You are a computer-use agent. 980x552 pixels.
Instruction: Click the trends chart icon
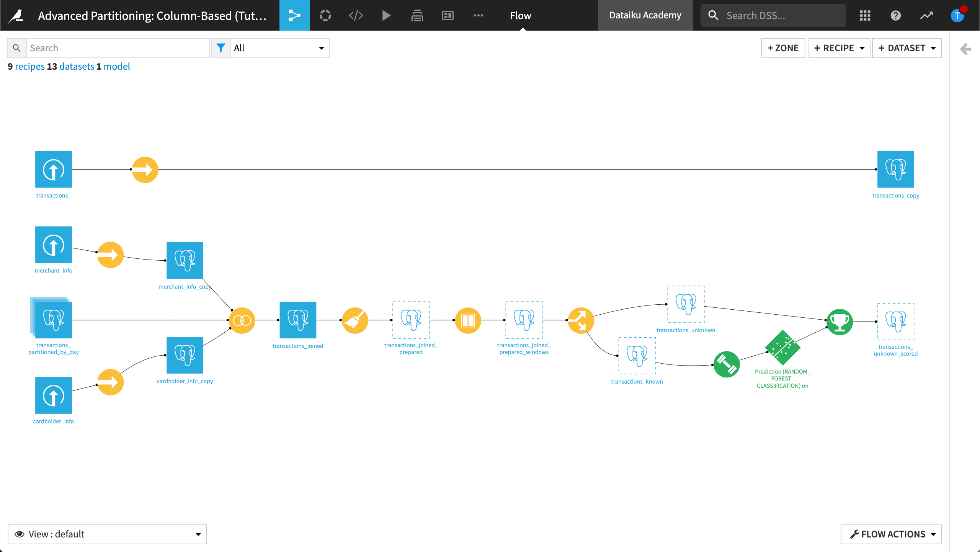(x=926, y=15)
